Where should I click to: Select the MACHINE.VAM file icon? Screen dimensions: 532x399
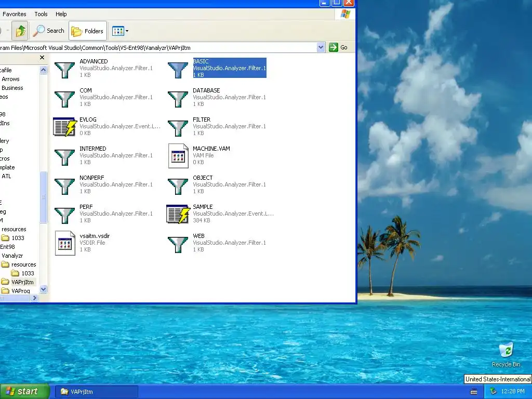178,156
